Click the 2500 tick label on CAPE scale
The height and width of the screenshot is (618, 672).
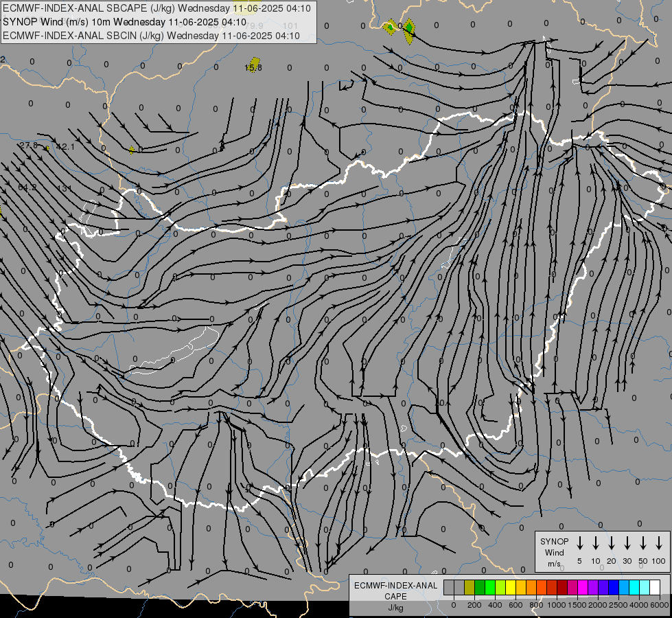point(618,605)
